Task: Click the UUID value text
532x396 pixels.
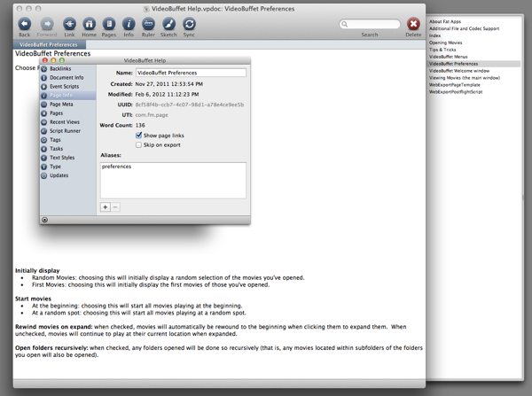Action: pos(190,105)
